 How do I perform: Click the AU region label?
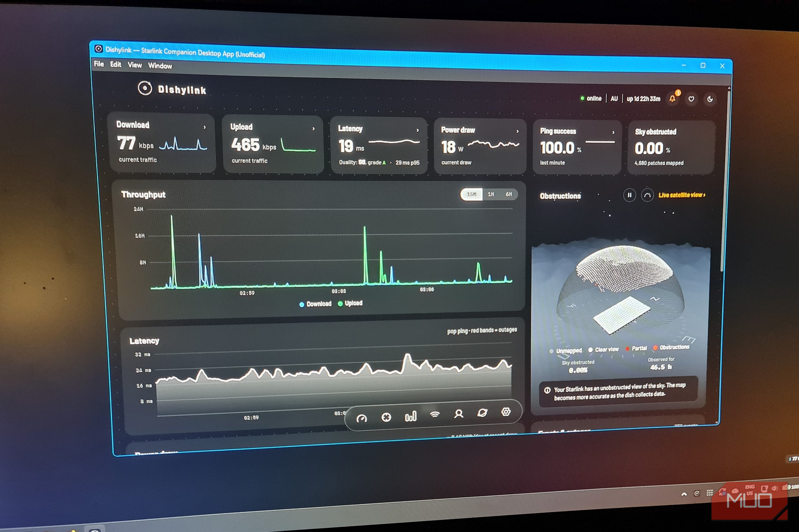tap(614, 99)
